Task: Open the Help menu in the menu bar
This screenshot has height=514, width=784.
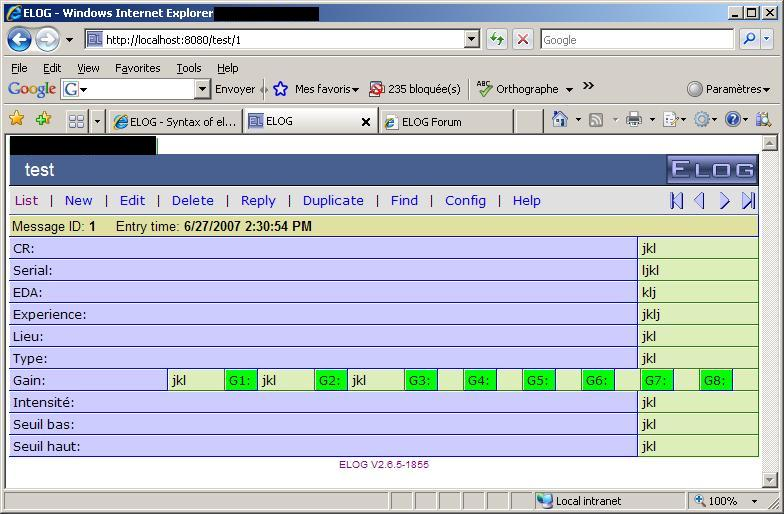Action: (228, 68)
